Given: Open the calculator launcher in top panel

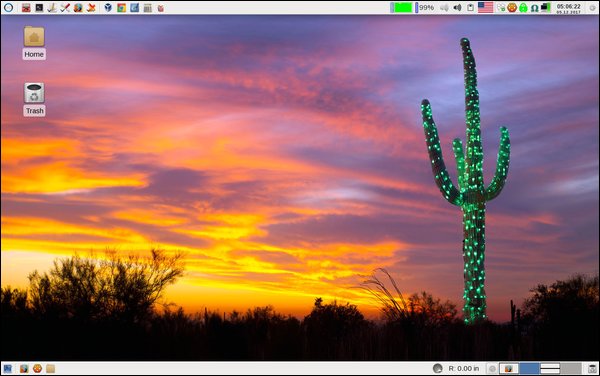Looking at the screenshot, I should 147,7.
